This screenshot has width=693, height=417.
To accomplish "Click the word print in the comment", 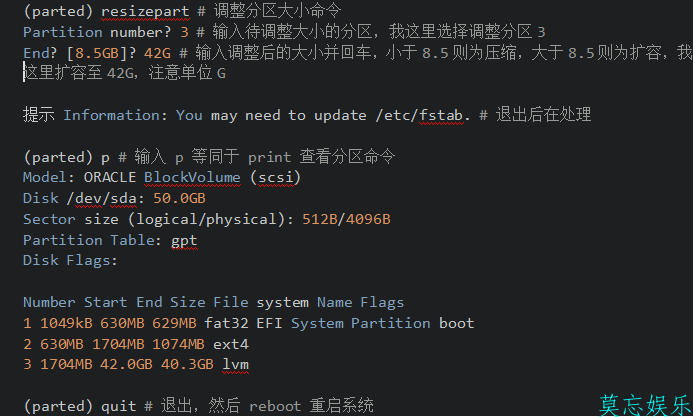I will pyautogui.click(x=270, y=157).
